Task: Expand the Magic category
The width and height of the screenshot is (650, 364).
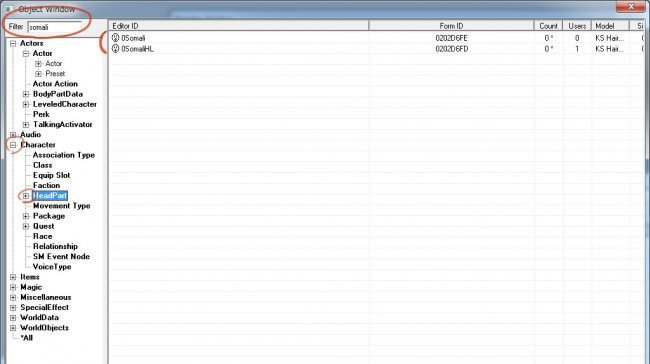Action: tap(13, 287)
